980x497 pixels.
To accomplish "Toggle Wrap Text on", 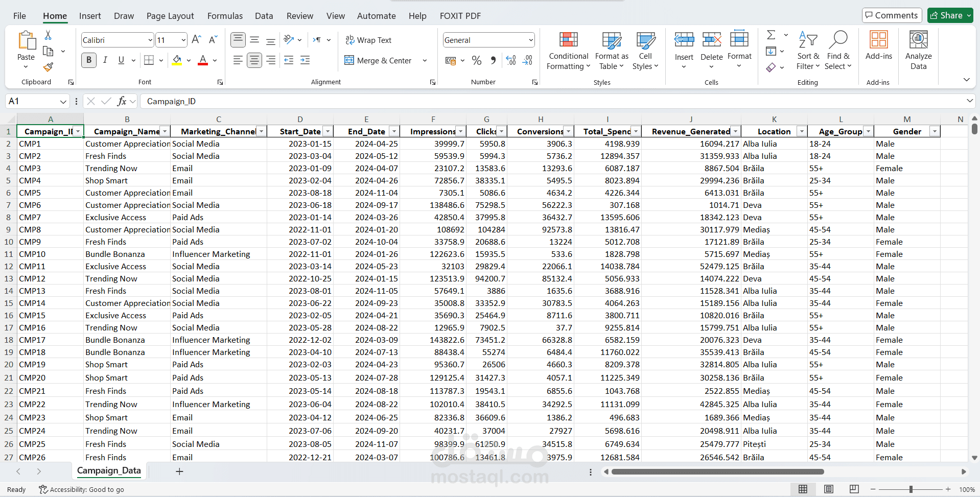I will point(368,40).
